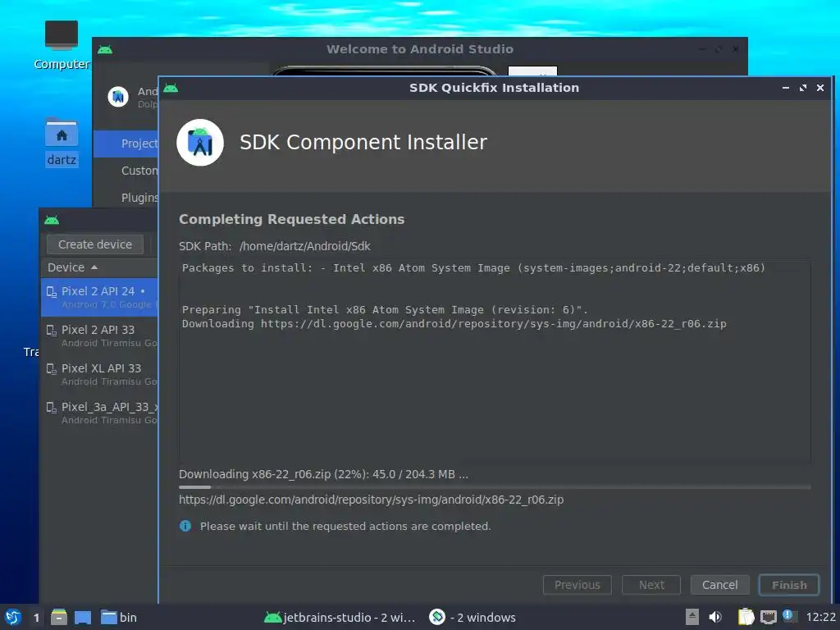Click the Finish button
840x630 pixels.
(x=789, y=585)
